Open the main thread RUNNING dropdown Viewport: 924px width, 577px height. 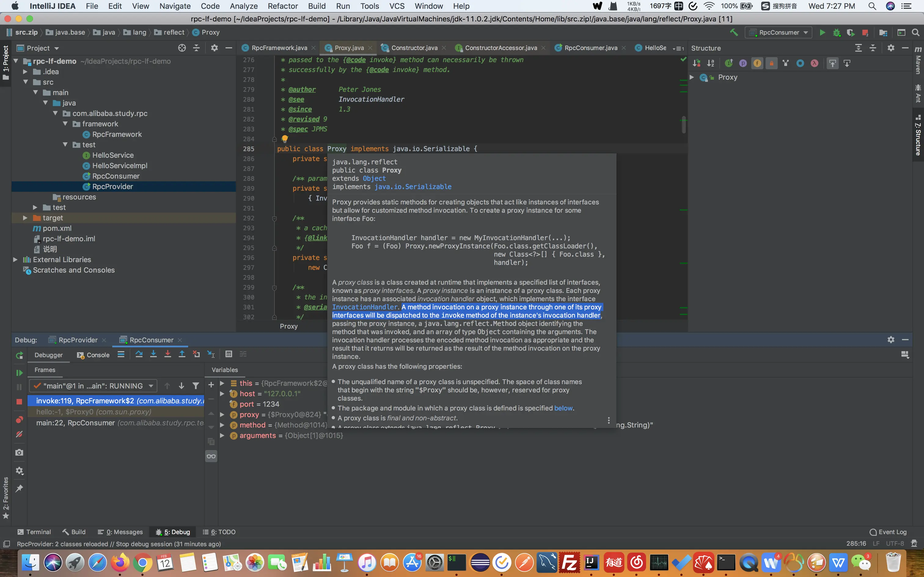(93, 386)
